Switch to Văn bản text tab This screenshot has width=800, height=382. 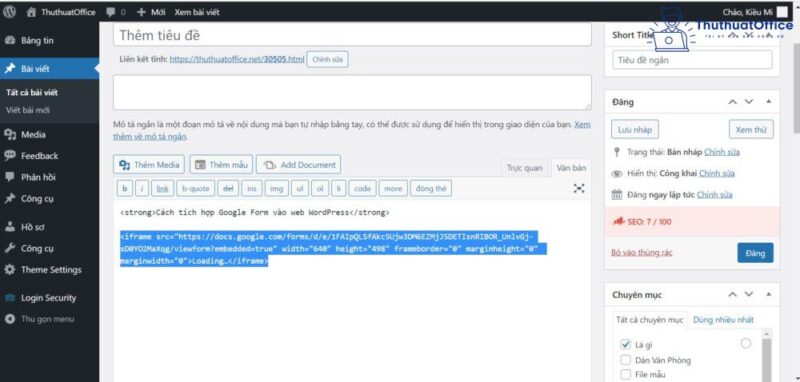coord(571,168)
